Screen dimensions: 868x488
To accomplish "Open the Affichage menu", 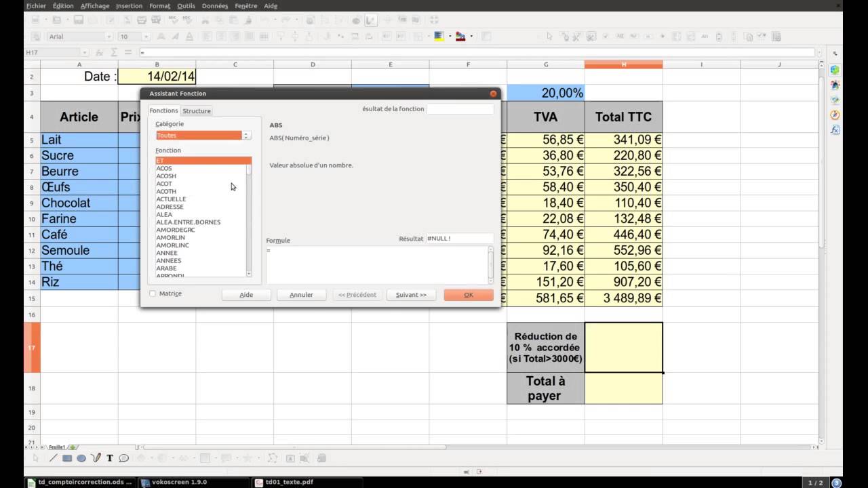I will 95,5.
